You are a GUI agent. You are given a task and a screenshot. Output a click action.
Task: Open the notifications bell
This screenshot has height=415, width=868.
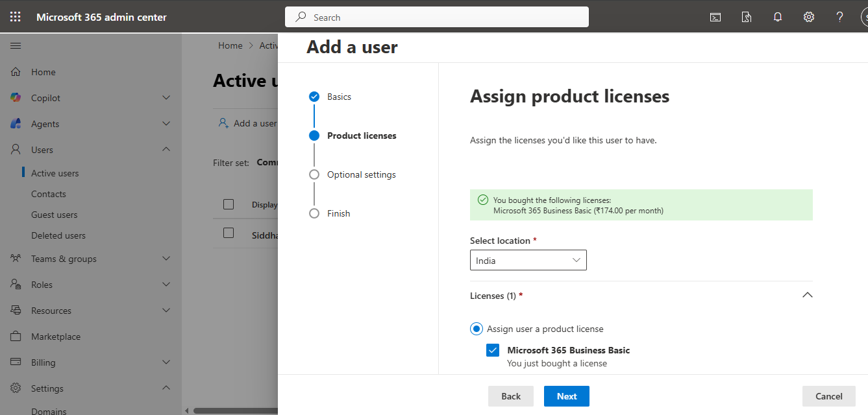777,18
